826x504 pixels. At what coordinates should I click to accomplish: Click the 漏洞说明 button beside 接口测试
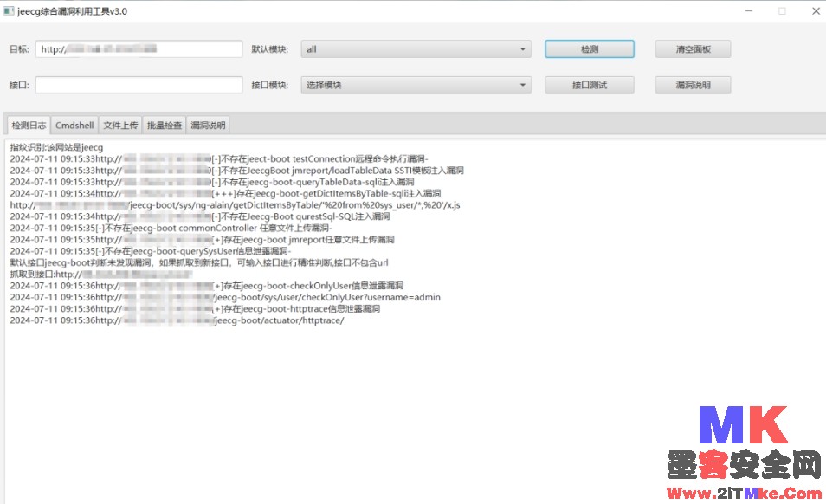click(x=693, y=85)
